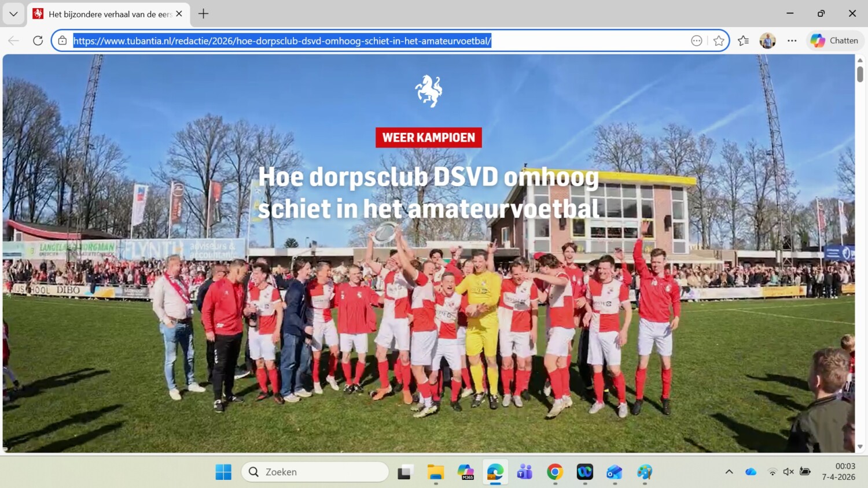This screenshot has height=488, width=868.
Task: Open the browser profile avatar
Action: coord(768,40)
